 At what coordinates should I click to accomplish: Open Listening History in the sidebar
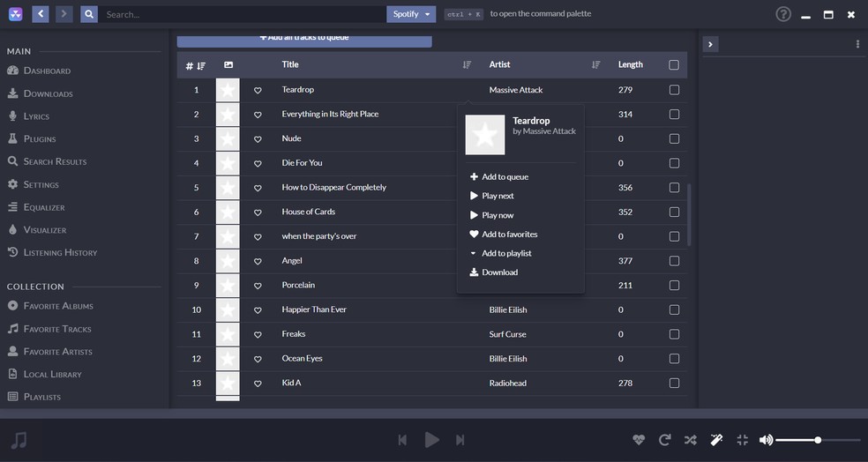pyautogui.click(x=60, y=253)
